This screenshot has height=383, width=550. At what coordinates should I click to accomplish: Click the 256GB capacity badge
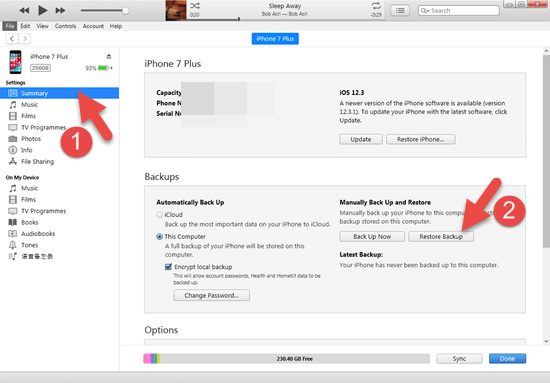click(x=40, y=68)
